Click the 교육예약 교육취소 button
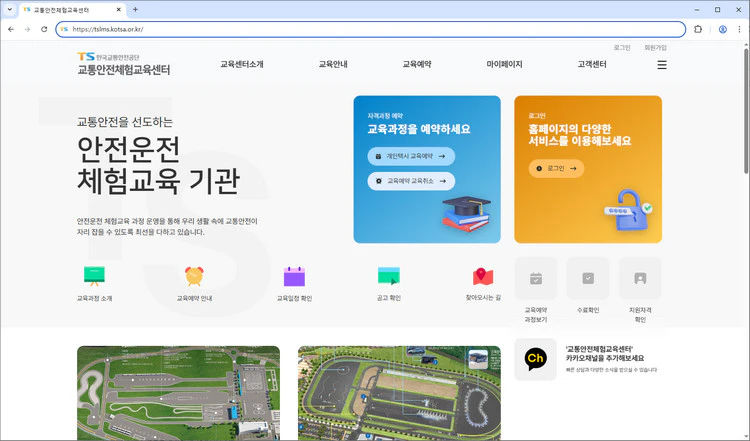750x441 pixels. point(411,181)
